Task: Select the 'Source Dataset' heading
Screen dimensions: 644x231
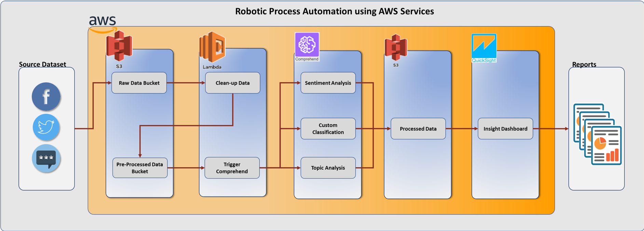Action: 42,64
